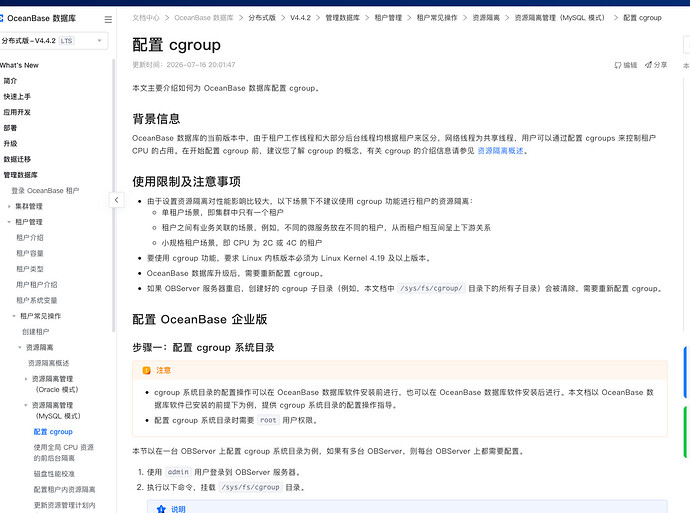Click the 使用限制及注意事项 heading
The height and width of the screenshot is (513, 690).
187,182
